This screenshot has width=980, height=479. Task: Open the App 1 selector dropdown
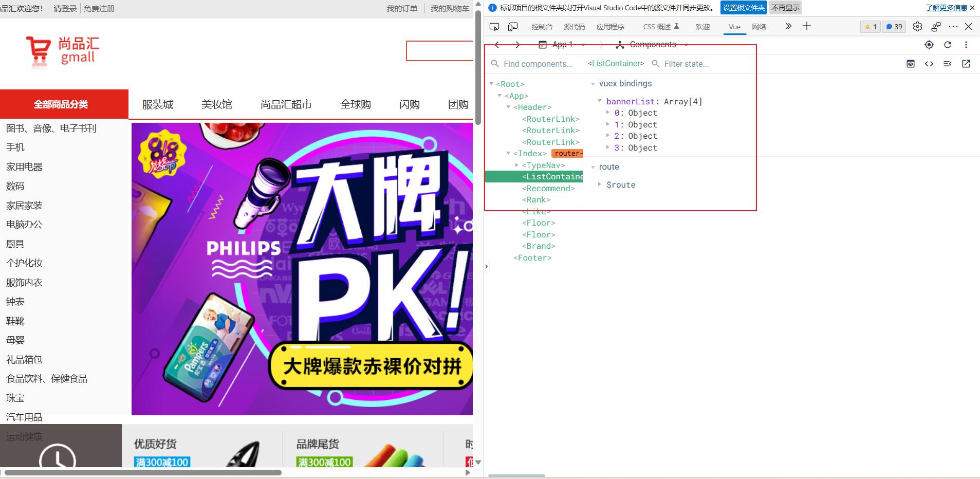coord(562,45)
